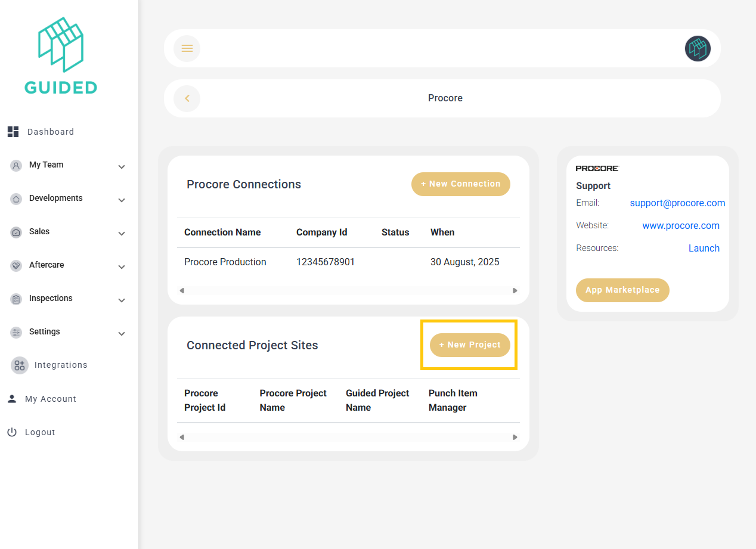Click the hamburger menu icon
This screenshot has width=756, height=549.
coord(187,48)
